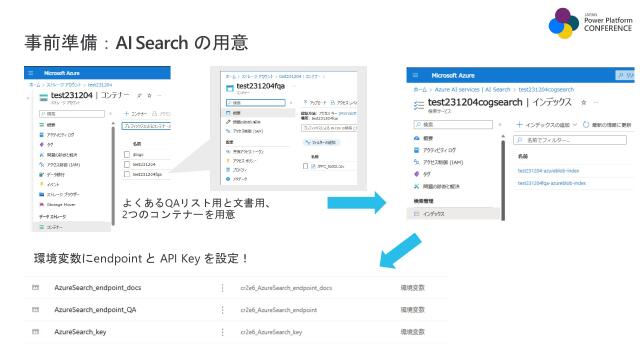
Task: Open 概要 in test231204 storage sidebar
Action: coord(51,125)
